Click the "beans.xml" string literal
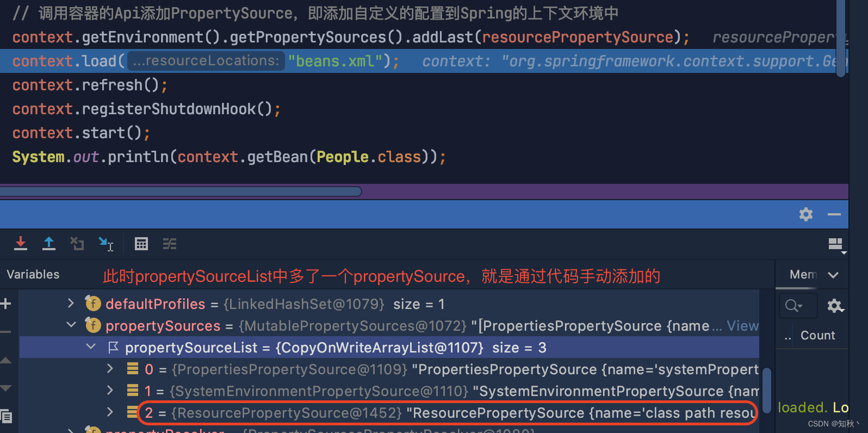This screenshot has height=433, width=868. 335,61
